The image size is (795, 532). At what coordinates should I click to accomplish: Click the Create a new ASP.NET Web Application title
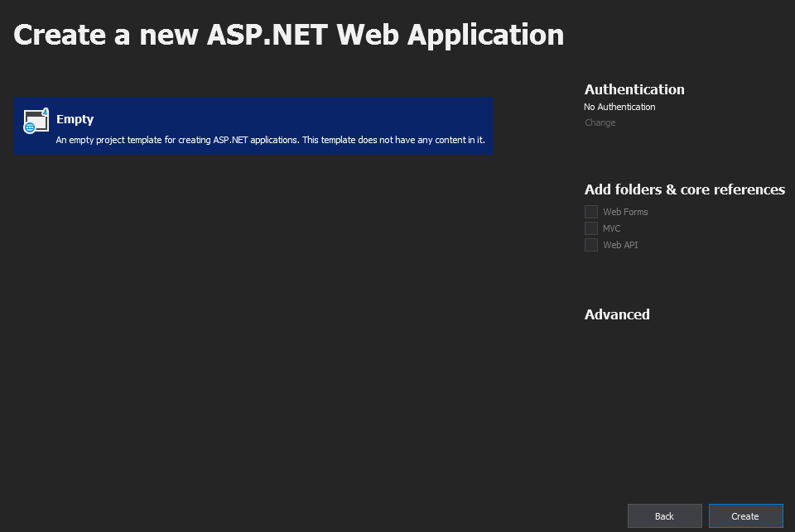click(x=288, y=35)
